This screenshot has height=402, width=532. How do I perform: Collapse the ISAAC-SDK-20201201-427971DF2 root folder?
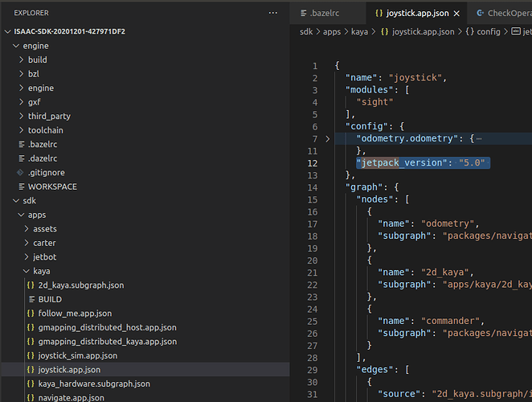point(7,31)
